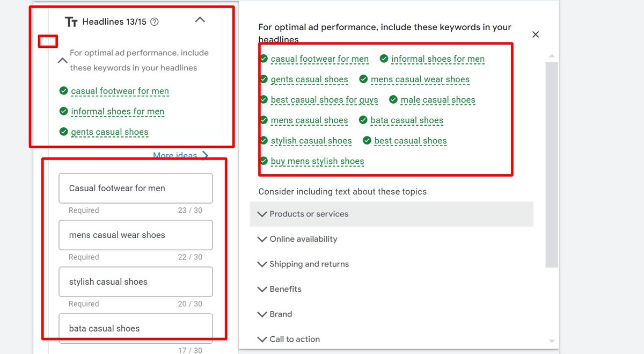Click 'best casual shoes for guys' keyword suggestion
Viewport: 644px width, 354px height.
[x=325, y=99]
